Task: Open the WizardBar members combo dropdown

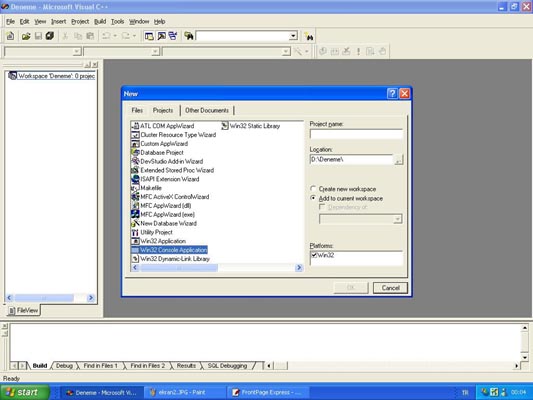Action: tap(286, 51)
